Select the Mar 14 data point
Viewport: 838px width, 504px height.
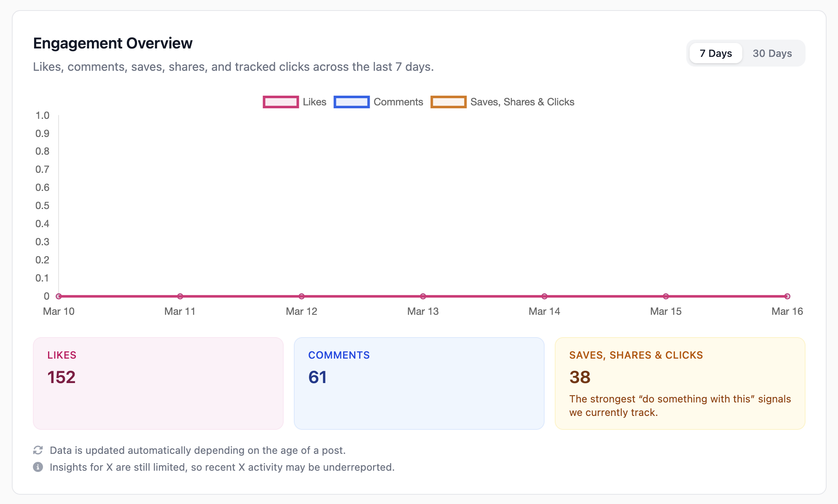544,296
